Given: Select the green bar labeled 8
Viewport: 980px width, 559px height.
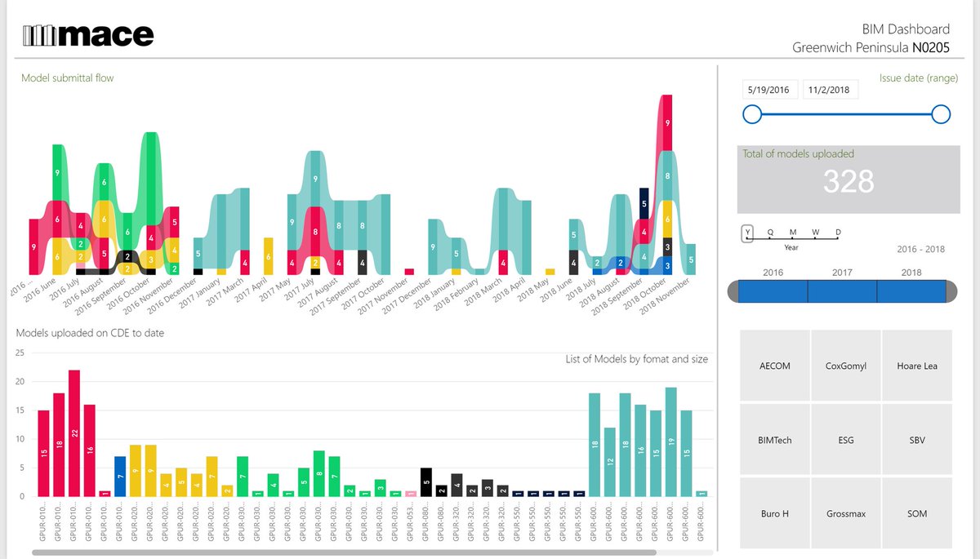Looking at the screenshot, I should click(x=319, y=473).
